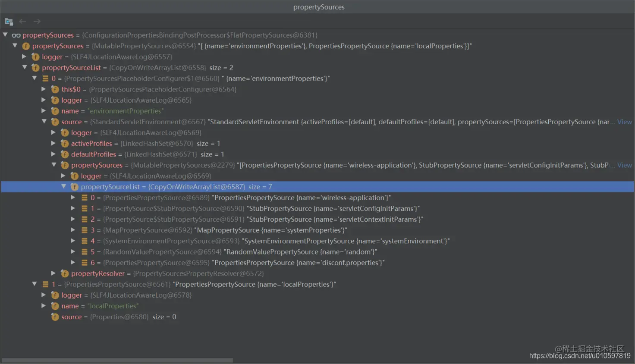
Task: Expand logger SLF4JLocationAwareLog@6565
Action: pyautogui.click(x=44, y=100)
